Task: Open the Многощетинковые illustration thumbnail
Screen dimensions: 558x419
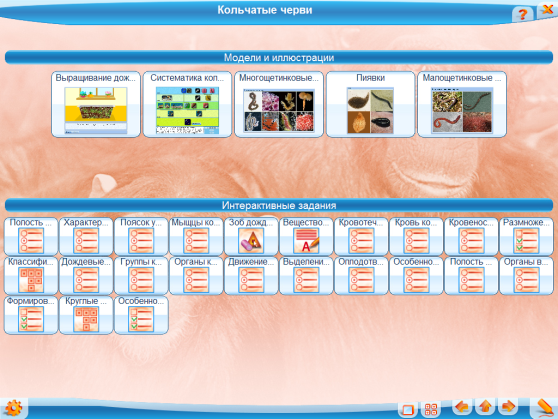Action: click(x=279, y=104)
